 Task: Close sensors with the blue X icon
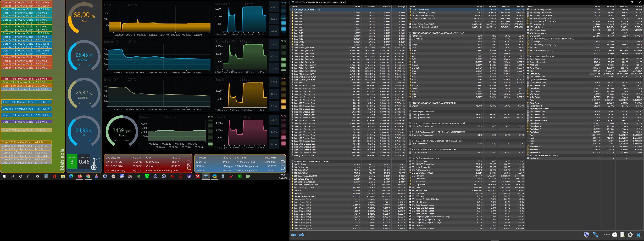click(638, 235)
